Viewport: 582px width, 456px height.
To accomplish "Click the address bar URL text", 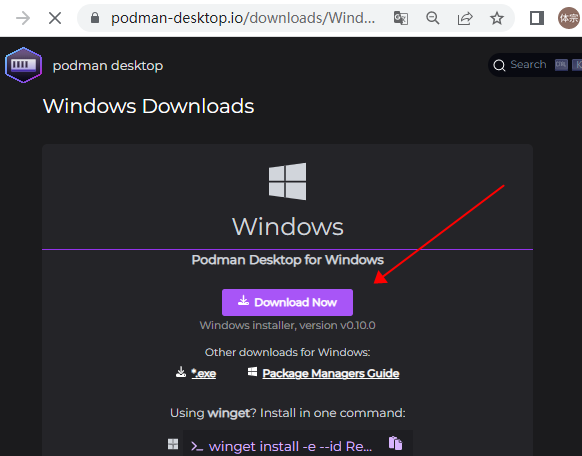I will point(243,18).
